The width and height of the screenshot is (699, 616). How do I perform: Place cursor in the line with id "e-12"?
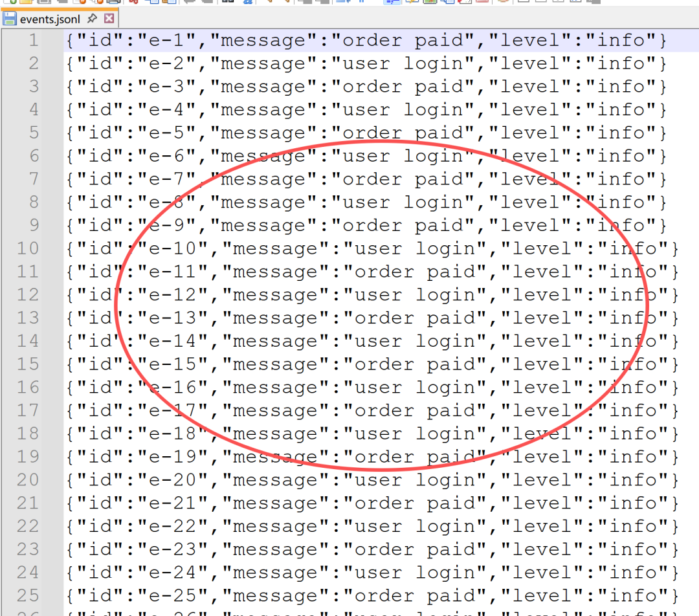point(372,296)
